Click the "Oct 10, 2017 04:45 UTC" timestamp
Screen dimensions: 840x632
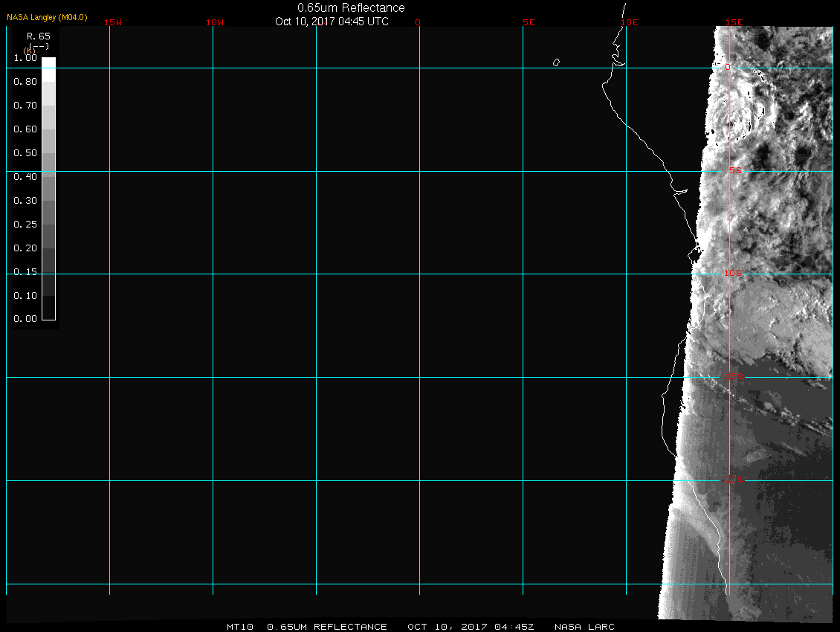click(x=332, y=22)
